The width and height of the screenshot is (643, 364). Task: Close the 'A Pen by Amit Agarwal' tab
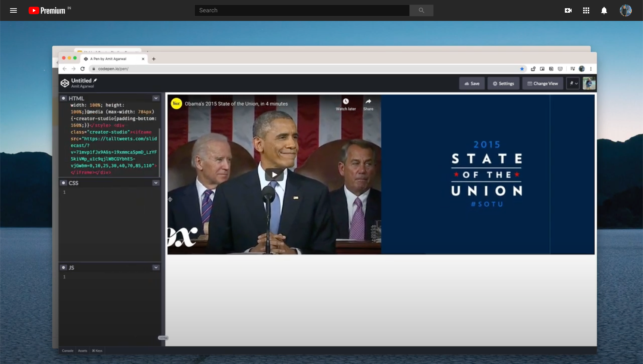pos(143,59)
